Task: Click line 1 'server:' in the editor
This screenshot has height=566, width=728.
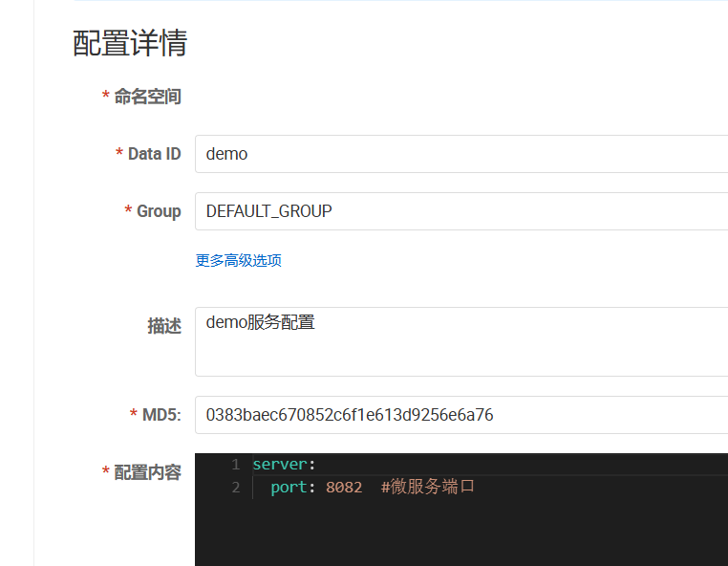Action: click(x=284, y=465)
